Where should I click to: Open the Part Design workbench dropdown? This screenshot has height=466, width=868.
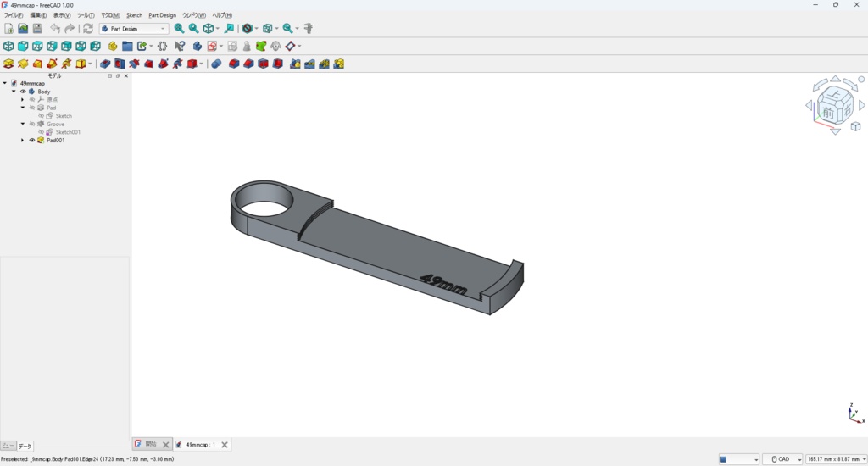(134, 28)
